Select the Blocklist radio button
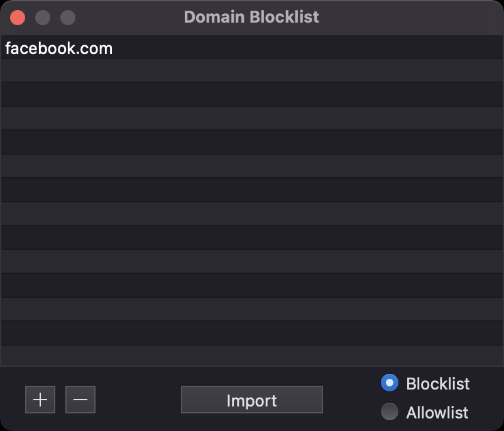 [390, 383]
